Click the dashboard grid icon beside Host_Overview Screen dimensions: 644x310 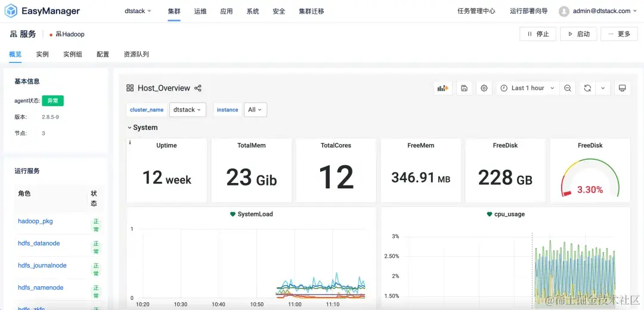[130, 88]
